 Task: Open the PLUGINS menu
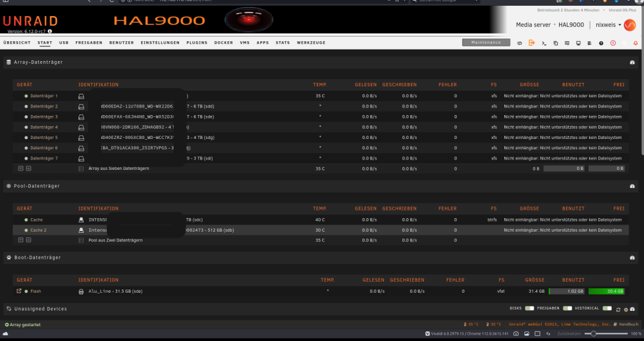[196, 42]
